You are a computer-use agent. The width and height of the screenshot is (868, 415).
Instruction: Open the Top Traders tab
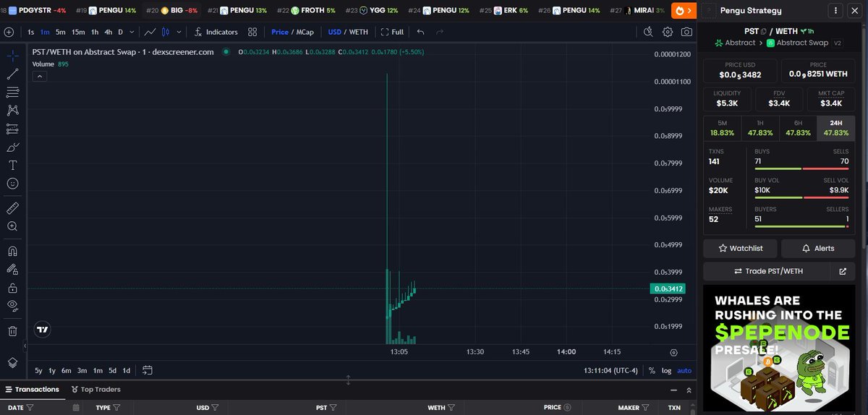[95, 389]
